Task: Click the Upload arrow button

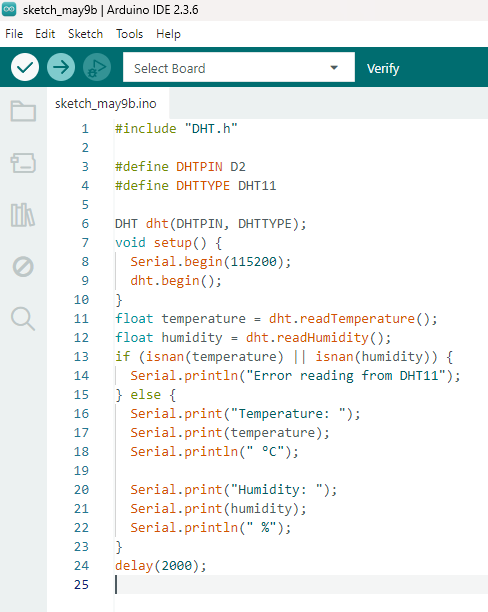Action: point(61,68)
